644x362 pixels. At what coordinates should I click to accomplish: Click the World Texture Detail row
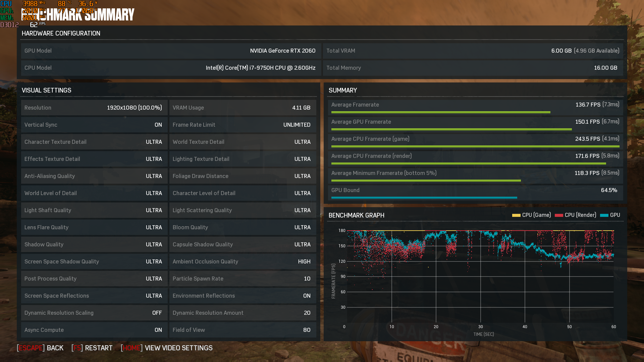point(243,142)
